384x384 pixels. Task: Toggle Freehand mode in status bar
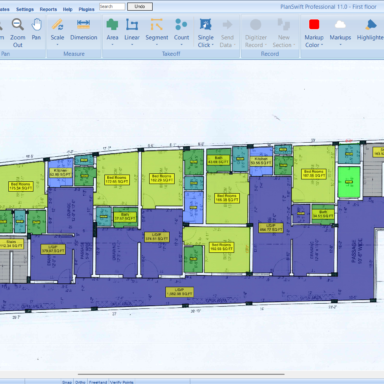click(98, 382)
